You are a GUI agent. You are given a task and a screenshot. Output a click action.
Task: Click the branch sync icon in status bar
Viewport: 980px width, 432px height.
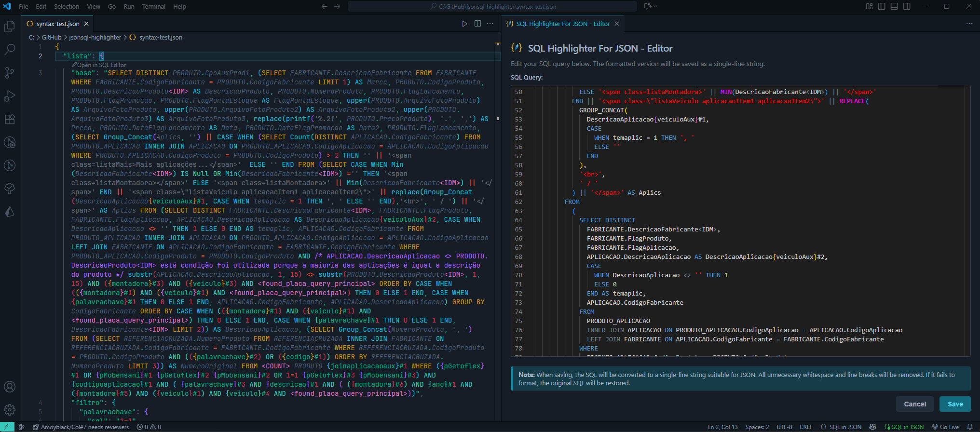coord(21,427)
